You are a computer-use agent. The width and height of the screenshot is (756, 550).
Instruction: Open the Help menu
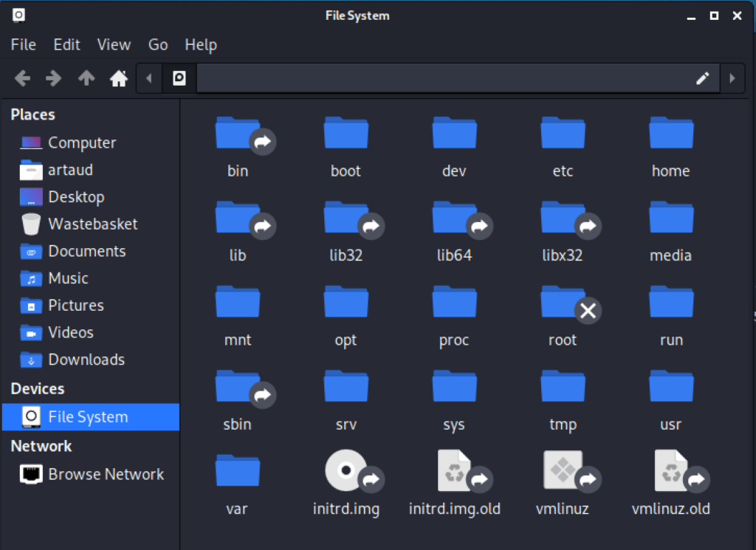201,45
